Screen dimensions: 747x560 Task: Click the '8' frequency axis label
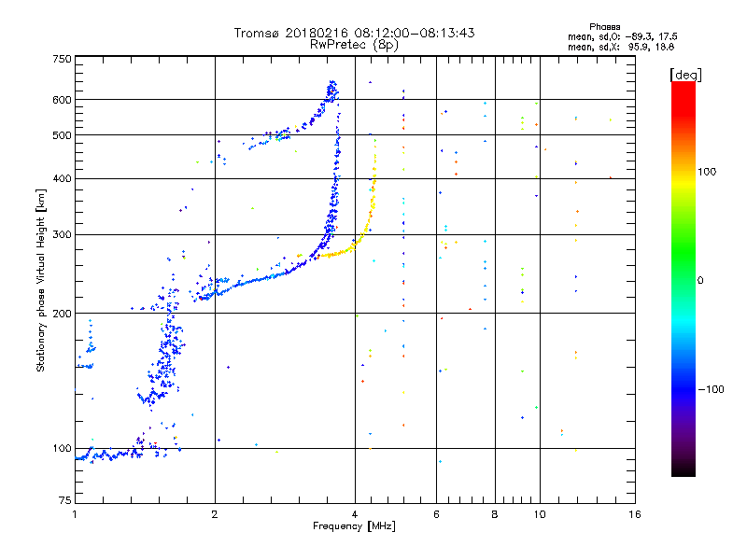pyautogui.click(x=495, y=514)
